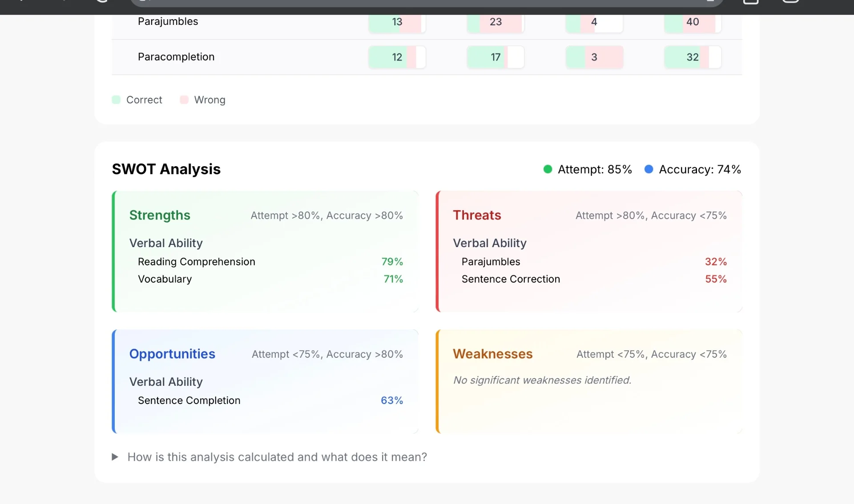
Task: Click the green Correct legend dot
Action: [x=116, y=100]
